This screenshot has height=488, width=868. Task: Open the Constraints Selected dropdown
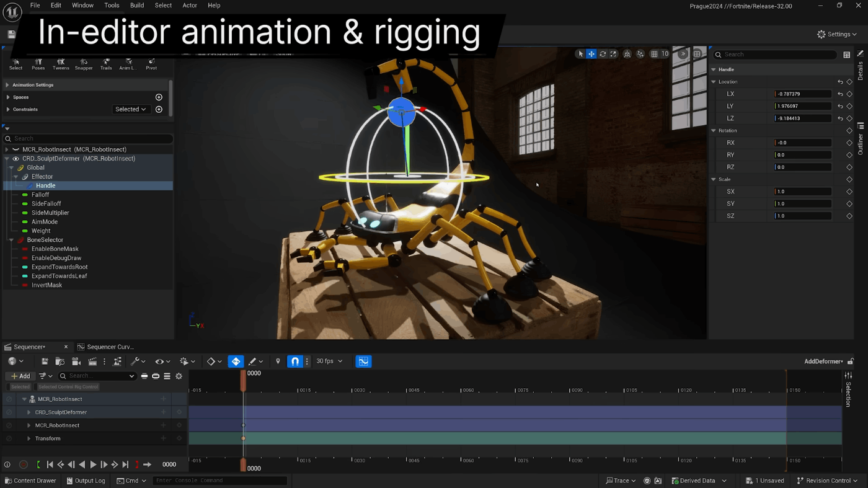(130, 109)
